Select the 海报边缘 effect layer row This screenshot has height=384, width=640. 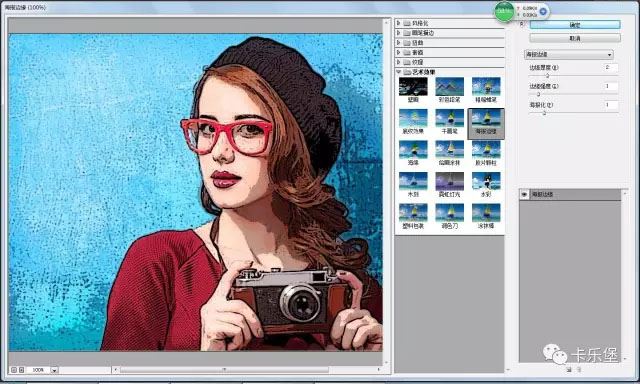[x=570, y=195]
